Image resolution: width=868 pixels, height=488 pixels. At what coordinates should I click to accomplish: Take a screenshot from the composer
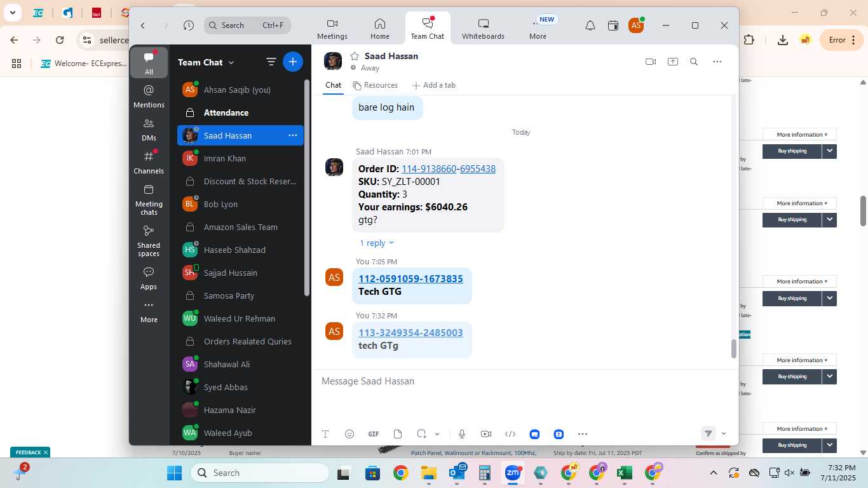pyautogui.click(x=422, y=434)
